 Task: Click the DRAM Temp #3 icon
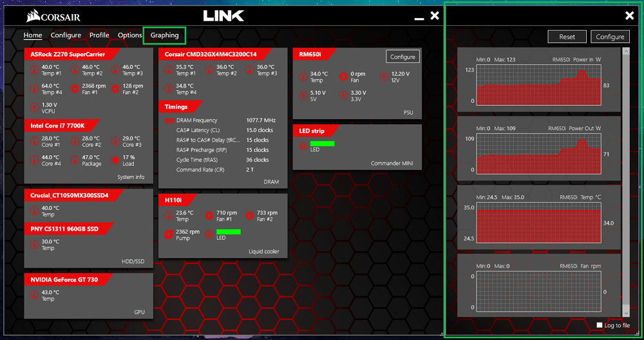[250, 70]
